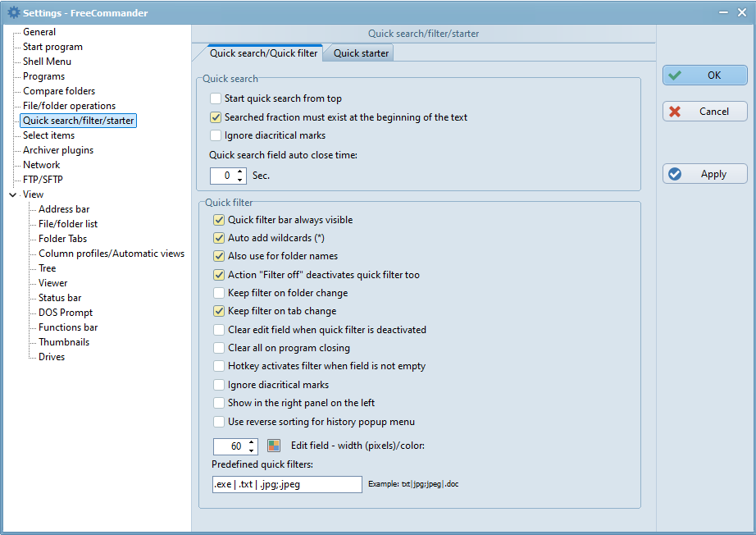
Task: Uncheck Quick filter bar always visible
Action: point(219,220)
